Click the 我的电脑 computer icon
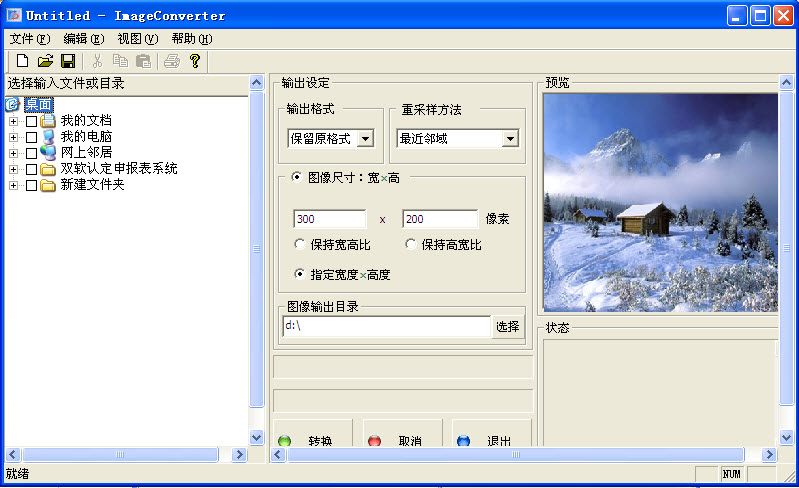This screenshot has width=799, height=488. click(48, 137)
